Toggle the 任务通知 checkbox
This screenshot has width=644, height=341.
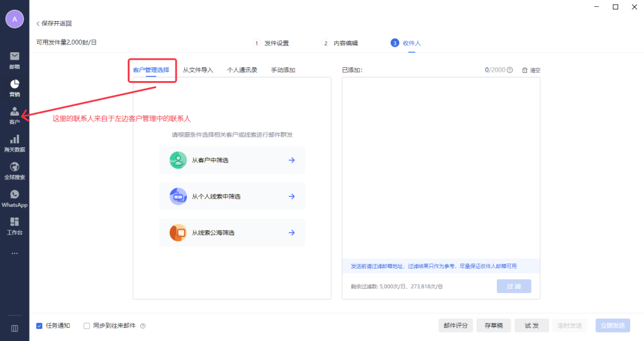40,326
